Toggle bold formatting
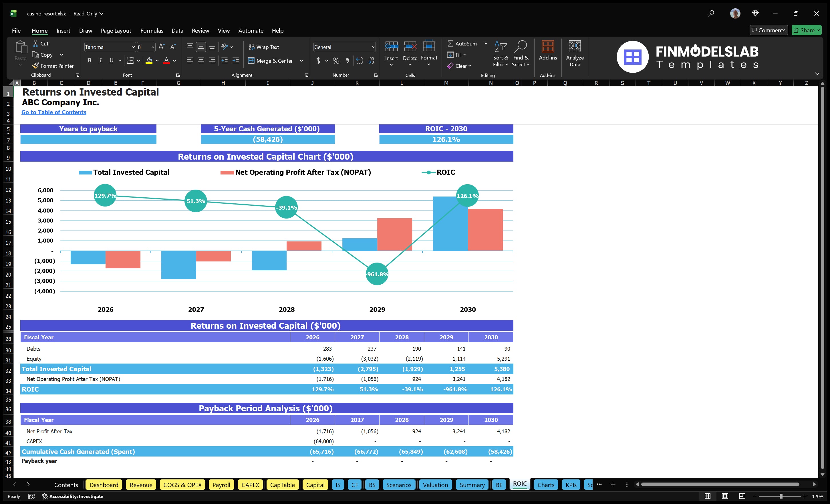The image size is (830, 504). click(x=89, y=60)
